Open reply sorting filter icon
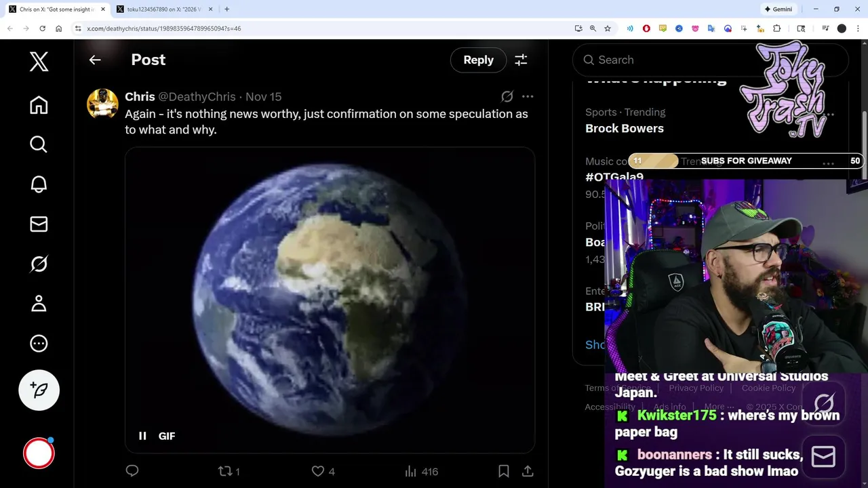 point(521,60)
